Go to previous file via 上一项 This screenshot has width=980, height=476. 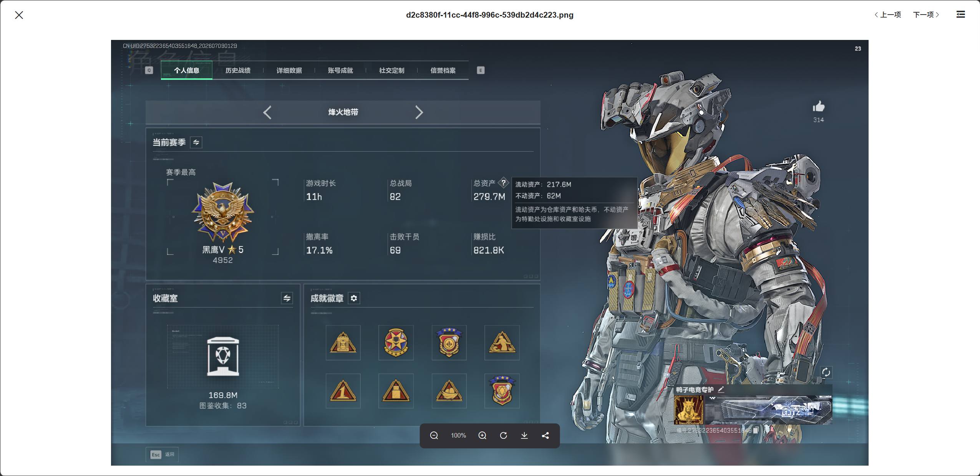(888, 15)
